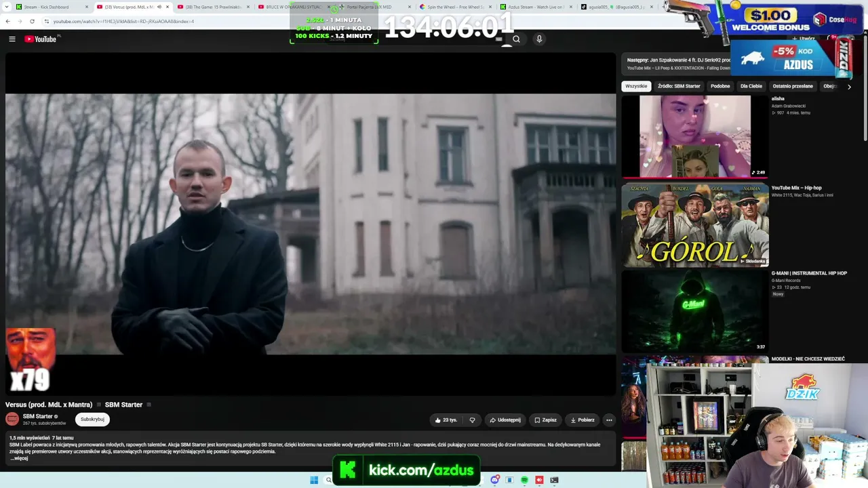
Task: Open the SBM Starter channel avatar
Action: (12, 419)
